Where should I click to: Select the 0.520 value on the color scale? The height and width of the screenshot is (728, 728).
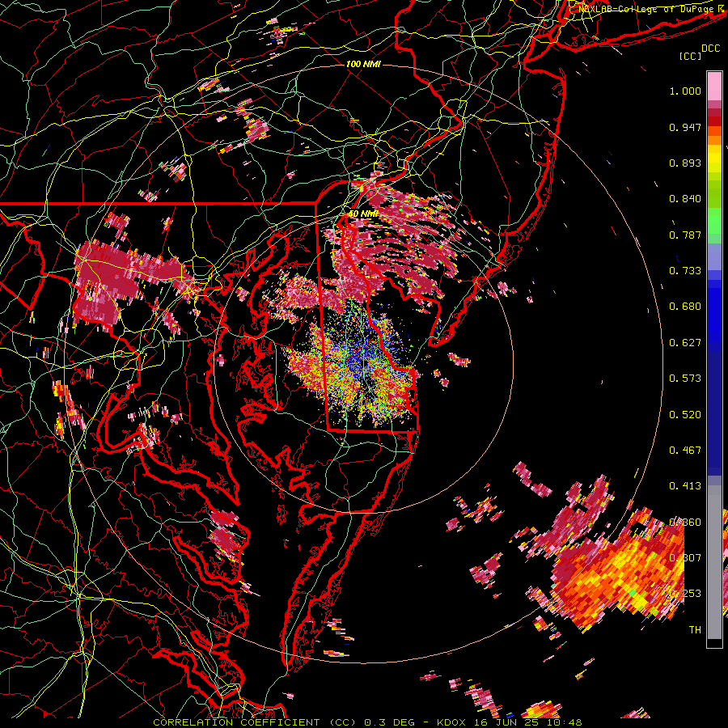[685, 414]
